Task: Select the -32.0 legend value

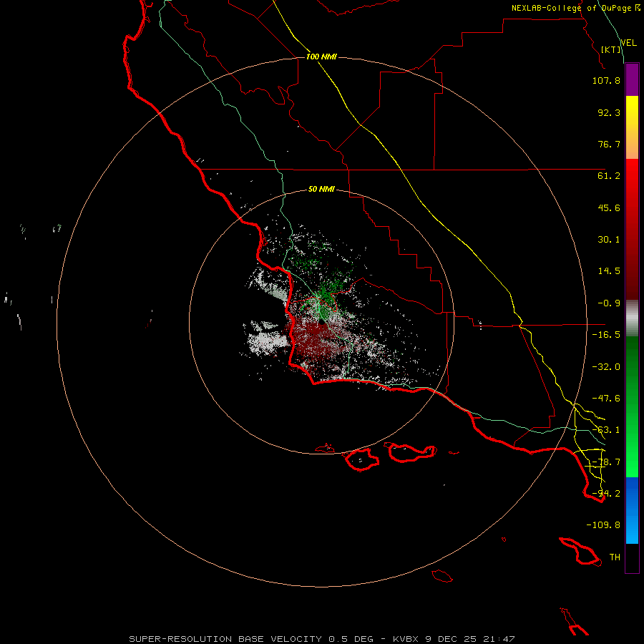Action: (x=606, y=367)
